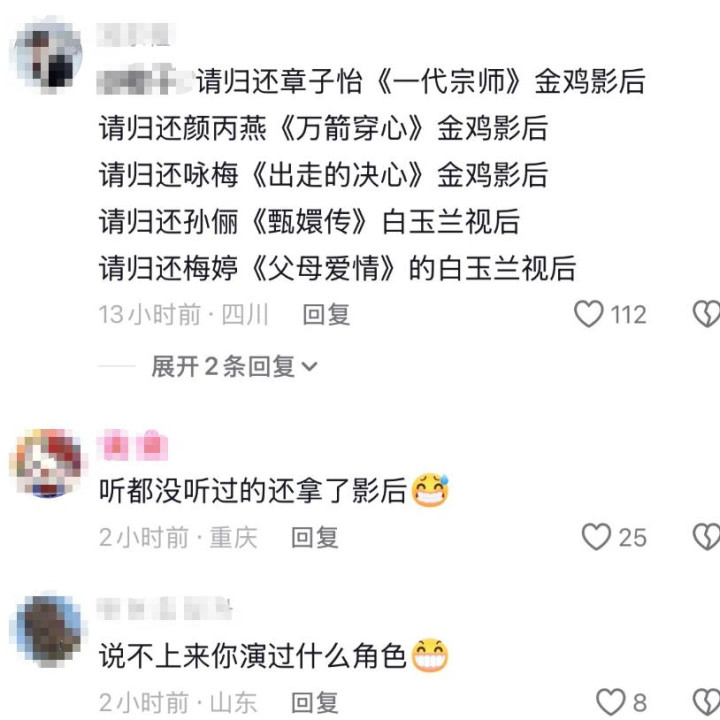Dislike the Sichuan comment with broken heart
This screenshot has width=720, height=720.
[x=706, y=314]
